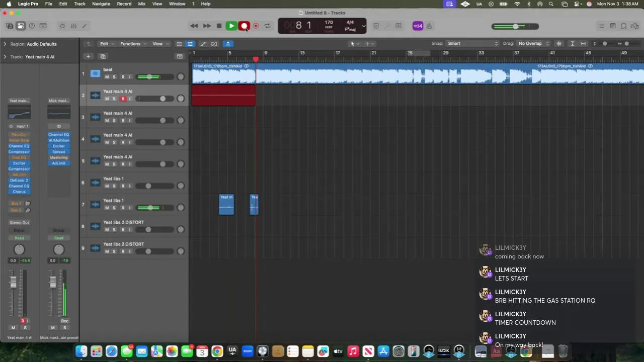Viewport: 644px width, 362px height.
Task: Toggle Waveform Zoom button
Action: (x=559, y=44)
